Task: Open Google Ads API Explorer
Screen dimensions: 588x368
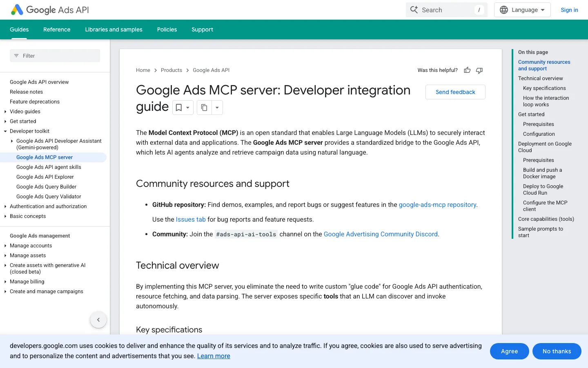Action: pyautogui.click(x=45, y=177)
